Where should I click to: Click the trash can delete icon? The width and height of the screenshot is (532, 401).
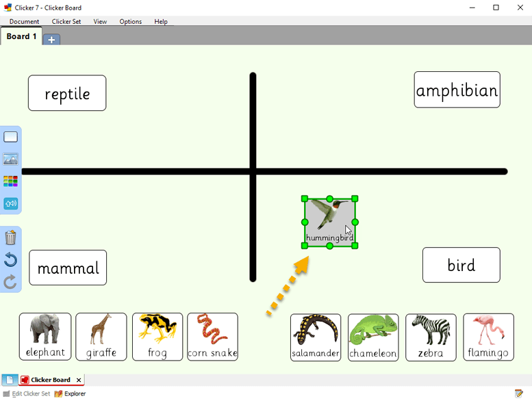click(10, 238)
